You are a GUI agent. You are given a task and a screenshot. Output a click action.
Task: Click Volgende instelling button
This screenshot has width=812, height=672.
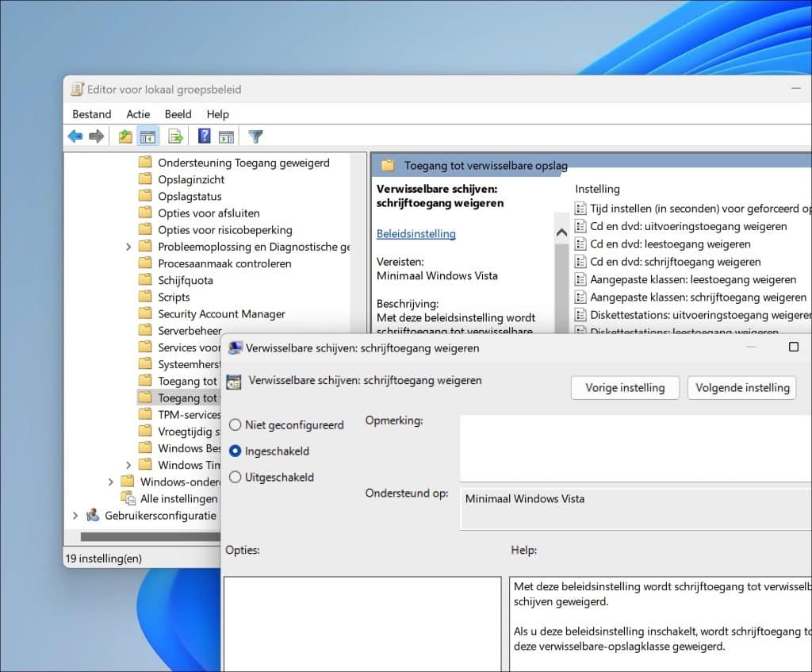(x=742, y=388)
